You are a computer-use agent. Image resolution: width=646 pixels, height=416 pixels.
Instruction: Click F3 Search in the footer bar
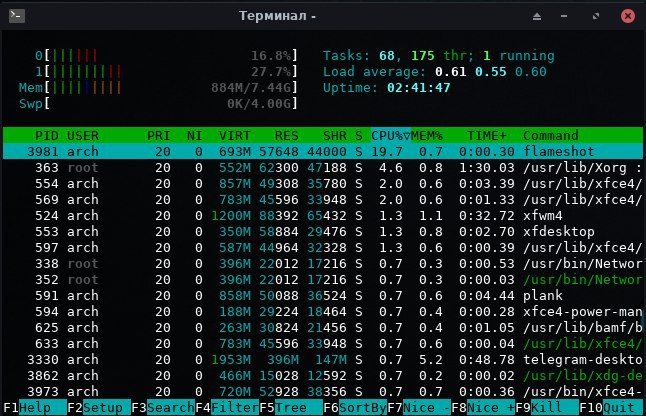[x=163, y=408]
